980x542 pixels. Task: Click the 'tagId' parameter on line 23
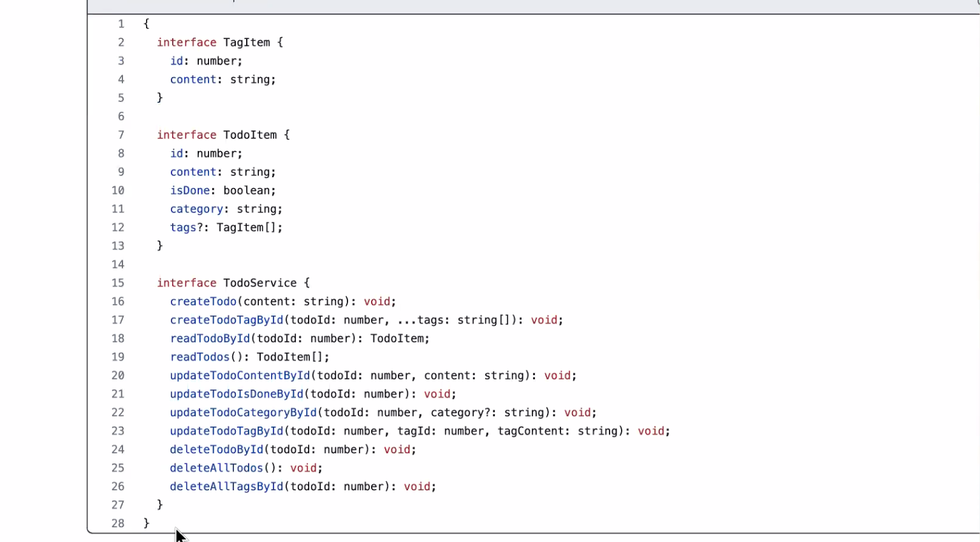pos(414,431)
